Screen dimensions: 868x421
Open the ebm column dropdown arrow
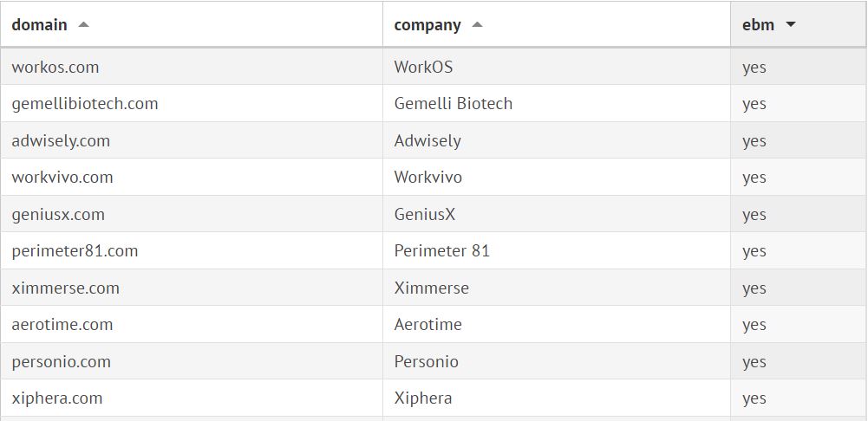click(x=790, y=25)
